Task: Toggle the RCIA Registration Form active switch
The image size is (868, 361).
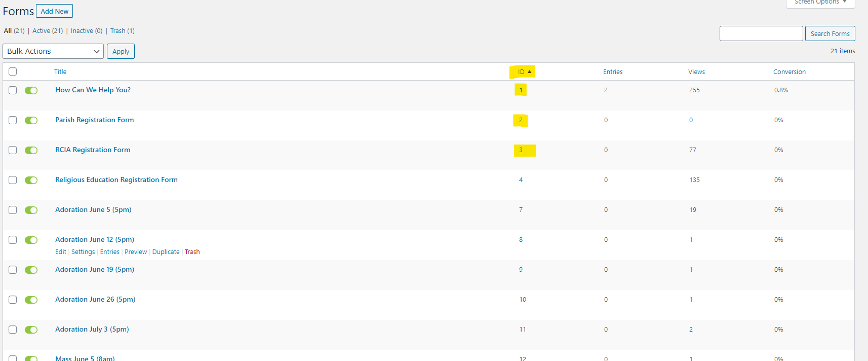Action: pyautogui.click(x=31, y=150)
